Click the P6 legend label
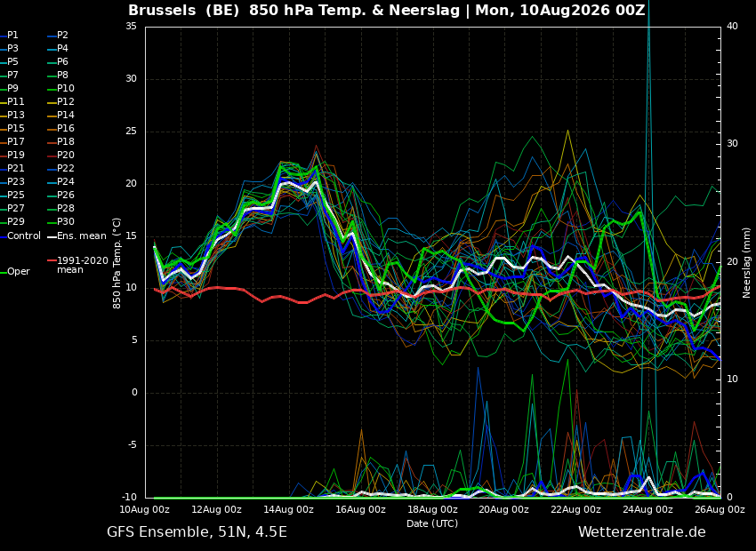The height and width of the screenshot is (551, 756). [62, 61]
